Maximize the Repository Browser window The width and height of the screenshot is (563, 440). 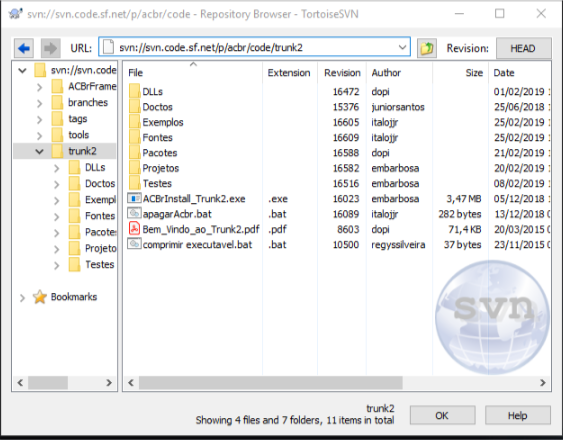pyautogui.click(x=499, y=14)
